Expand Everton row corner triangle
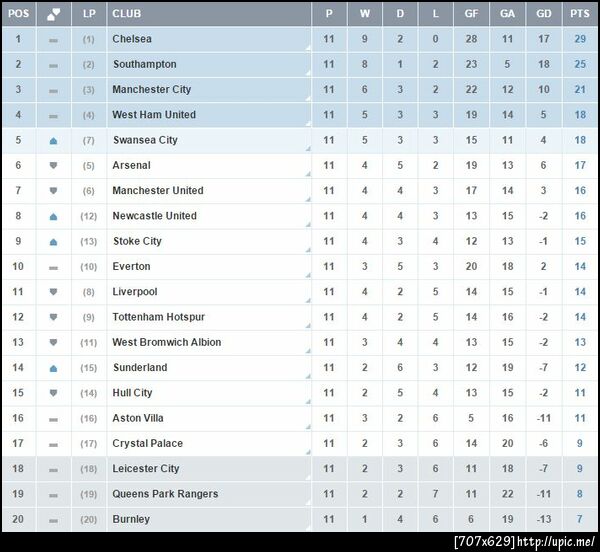 (x=307, y=276)
